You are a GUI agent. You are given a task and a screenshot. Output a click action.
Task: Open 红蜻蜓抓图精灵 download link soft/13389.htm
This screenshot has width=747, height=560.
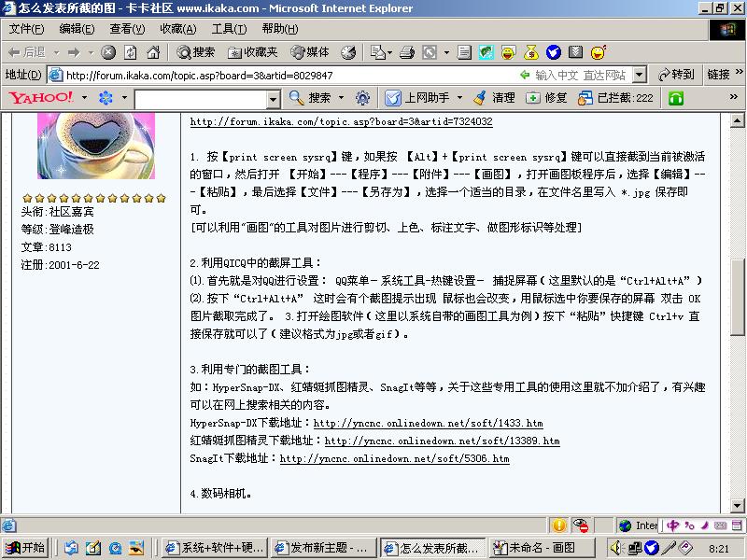[442, 441]
